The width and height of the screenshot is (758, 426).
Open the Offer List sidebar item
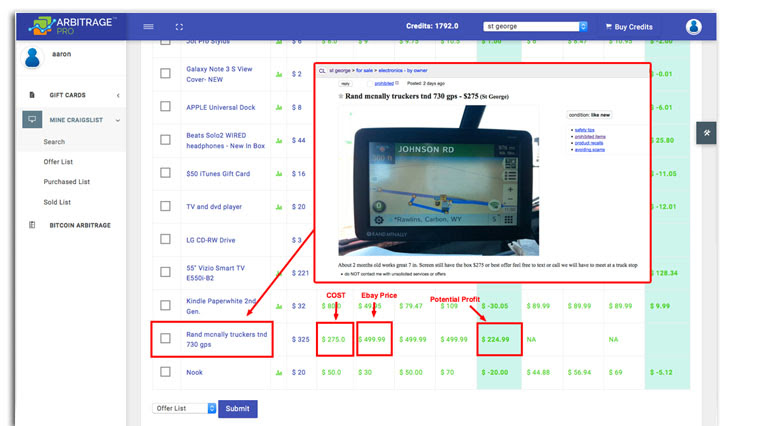(x=58, y=162)
